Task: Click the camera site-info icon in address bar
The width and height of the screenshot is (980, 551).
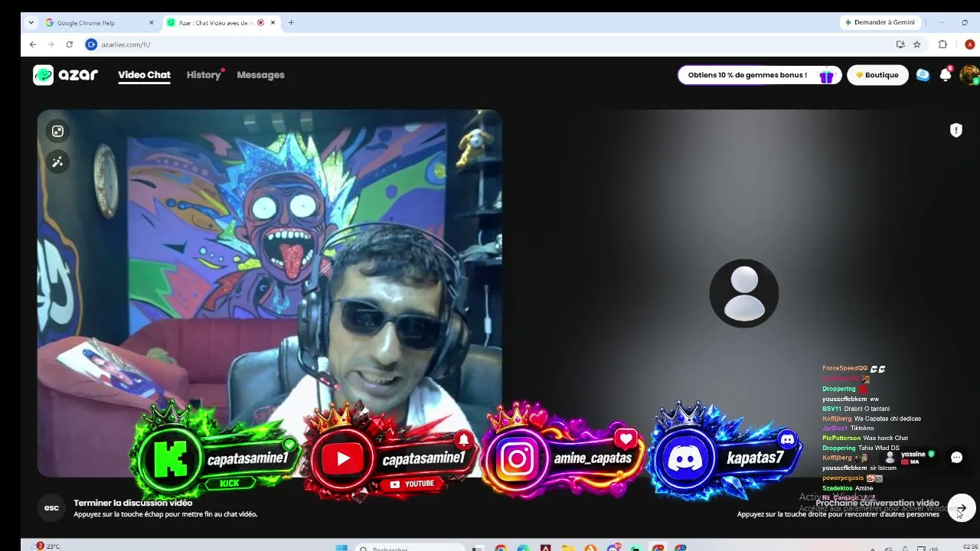Action: 91,44
